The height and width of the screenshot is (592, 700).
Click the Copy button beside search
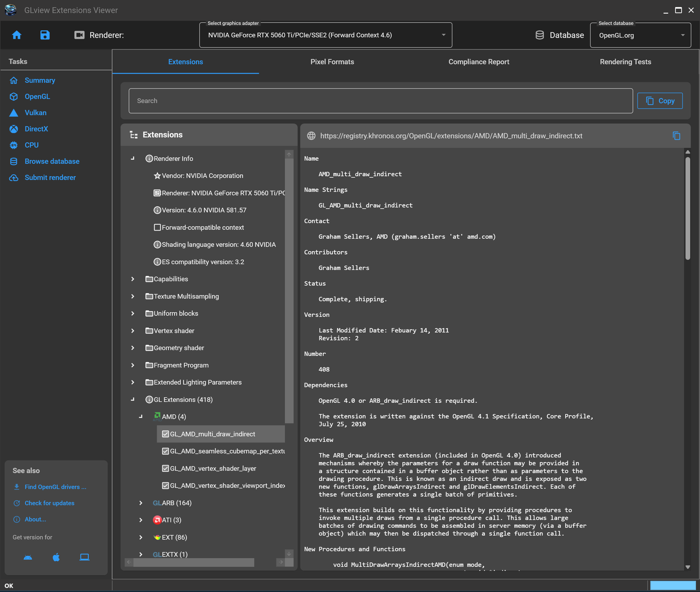660,101
